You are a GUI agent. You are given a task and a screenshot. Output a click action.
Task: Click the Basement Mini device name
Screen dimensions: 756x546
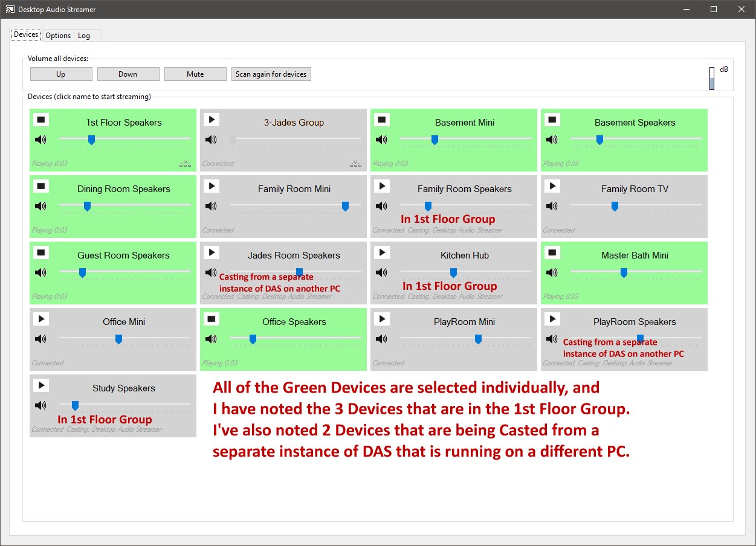click(x=465, y=123)
